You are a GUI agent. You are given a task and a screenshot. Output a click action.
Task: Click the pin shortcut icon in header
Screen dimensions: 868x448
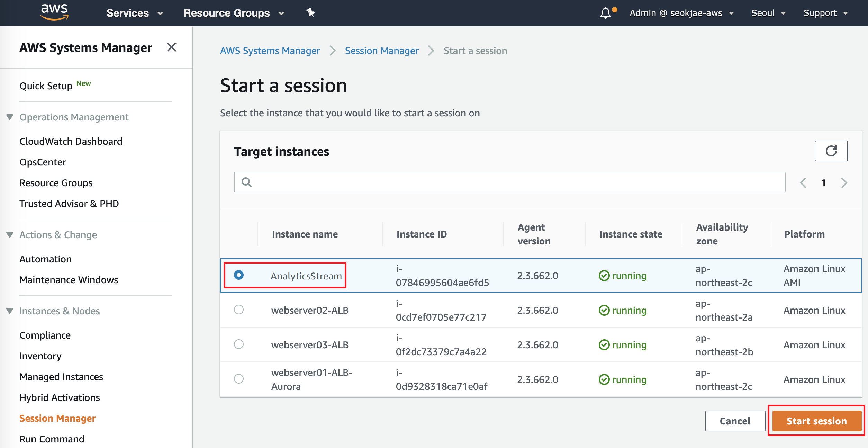click(x=310, y=13)
